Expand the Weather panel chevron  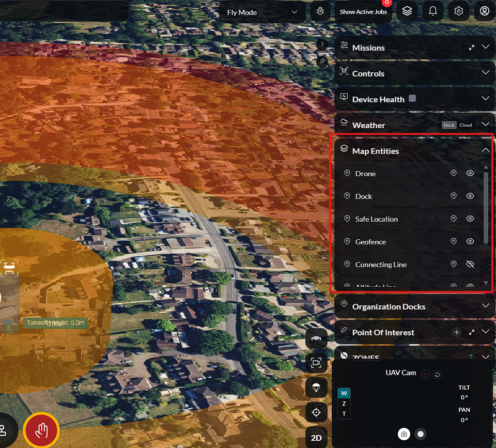(x=485, y=125)
